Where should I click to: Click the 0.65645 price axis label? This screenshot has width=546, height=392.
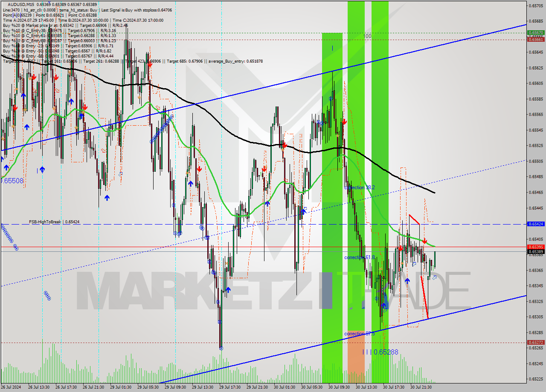coord(536,52)
